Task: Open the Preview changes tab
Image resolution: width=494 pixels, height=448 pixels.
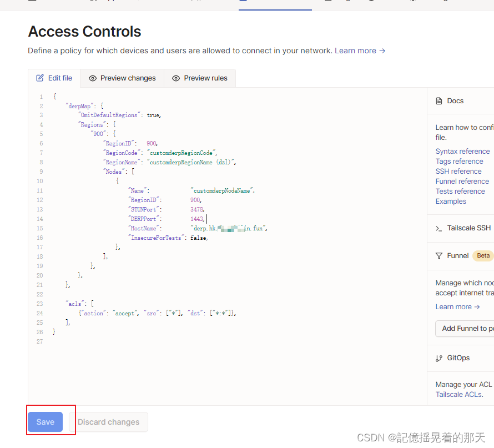Action: (x=122, y=78)
